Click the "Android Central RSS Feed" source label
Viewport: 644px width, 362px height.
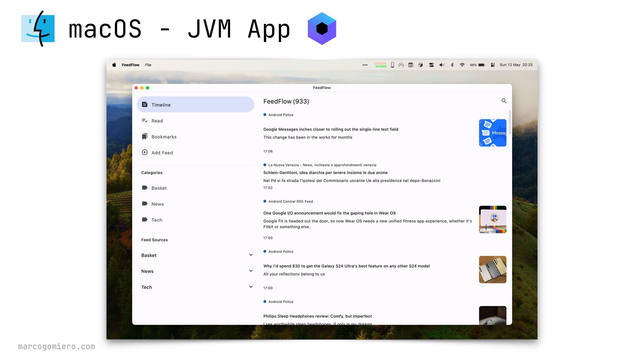290,201
